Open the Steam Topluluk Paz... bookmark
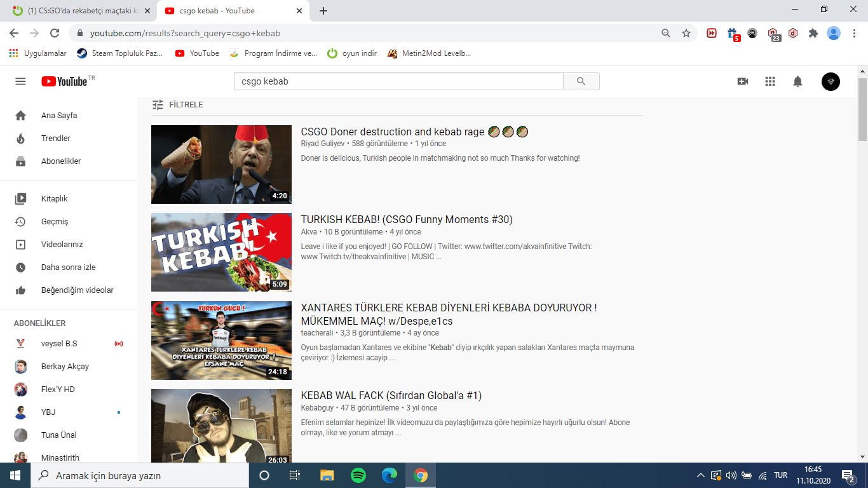Image resolution: width=868 pixels, height=488 pixels. pyautogui.click(x=120, y=53)
